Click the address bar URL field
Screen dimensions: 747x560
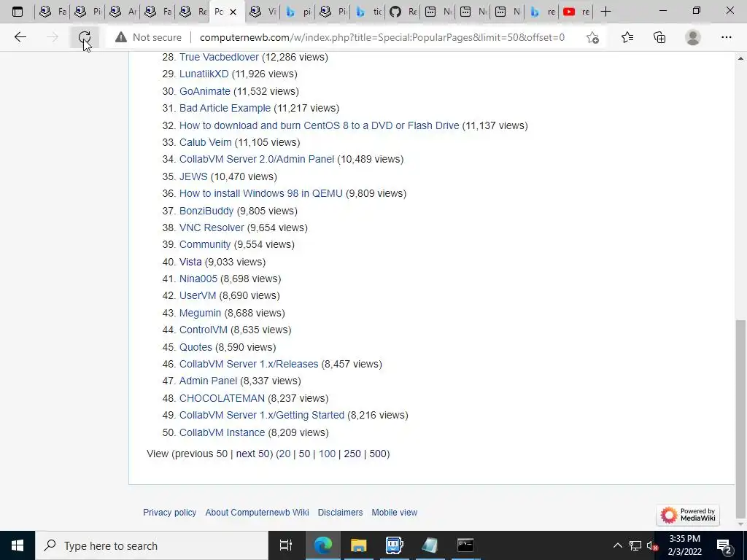[382, 37]
